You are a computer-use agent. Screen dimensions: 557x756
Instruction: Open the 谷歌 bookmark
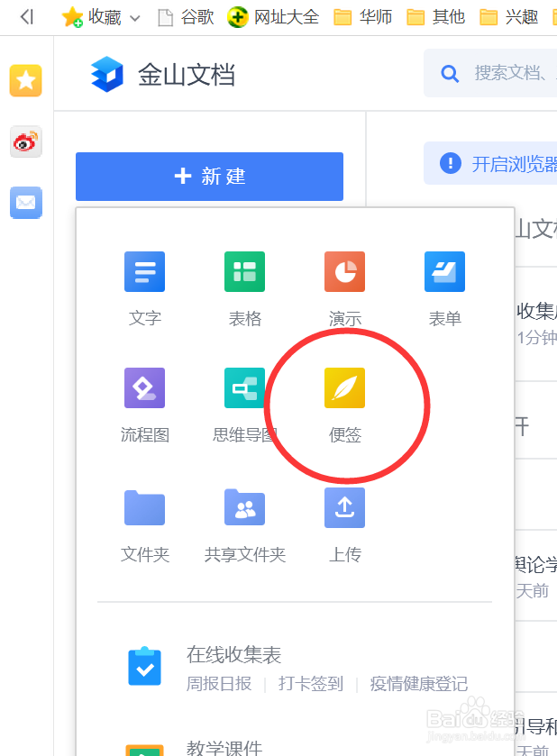(187, 17)
